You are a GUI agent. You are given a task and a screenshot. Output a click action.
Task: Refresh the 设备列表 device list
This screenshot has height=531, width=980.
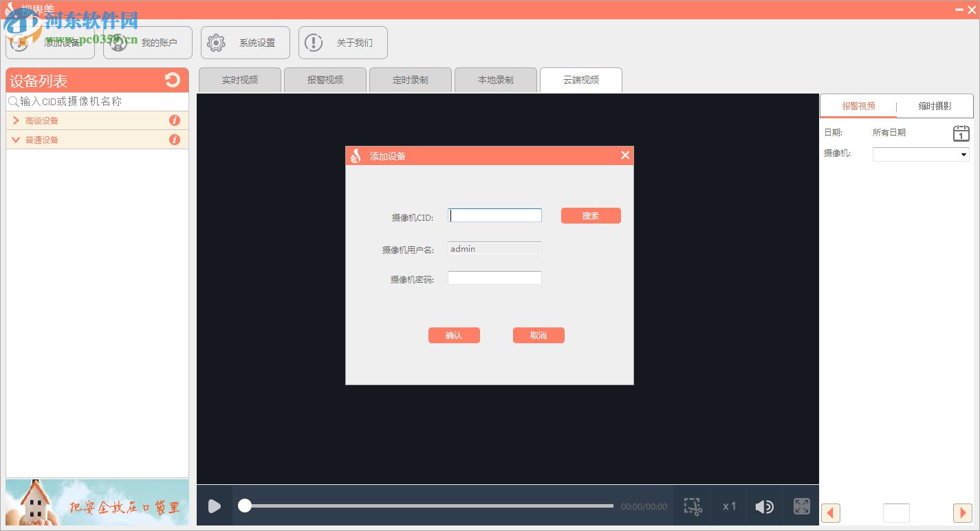(172, 80)
